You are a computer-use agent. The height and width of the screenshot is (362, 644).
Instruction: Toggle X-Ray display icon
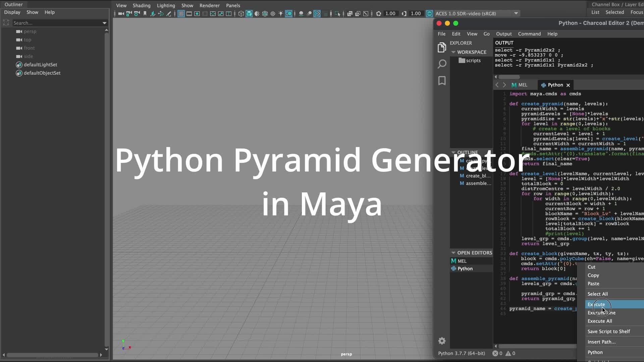click(350, 14)
